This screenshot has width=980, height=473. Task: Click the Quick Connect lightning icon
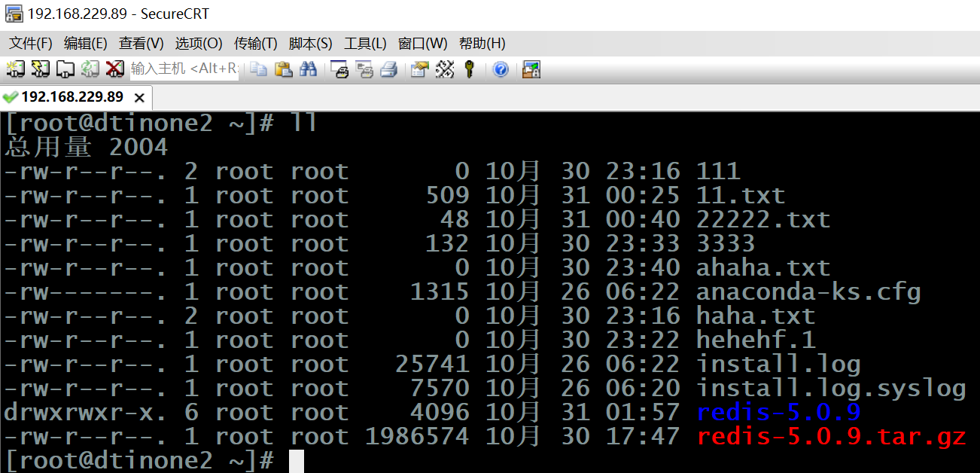point(40,69)
